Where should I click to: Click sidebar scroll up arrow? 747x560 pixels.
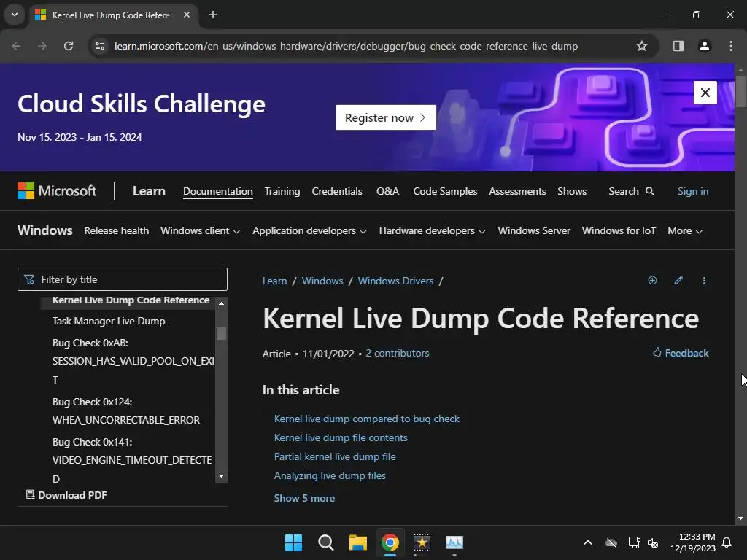pos(221,303)
